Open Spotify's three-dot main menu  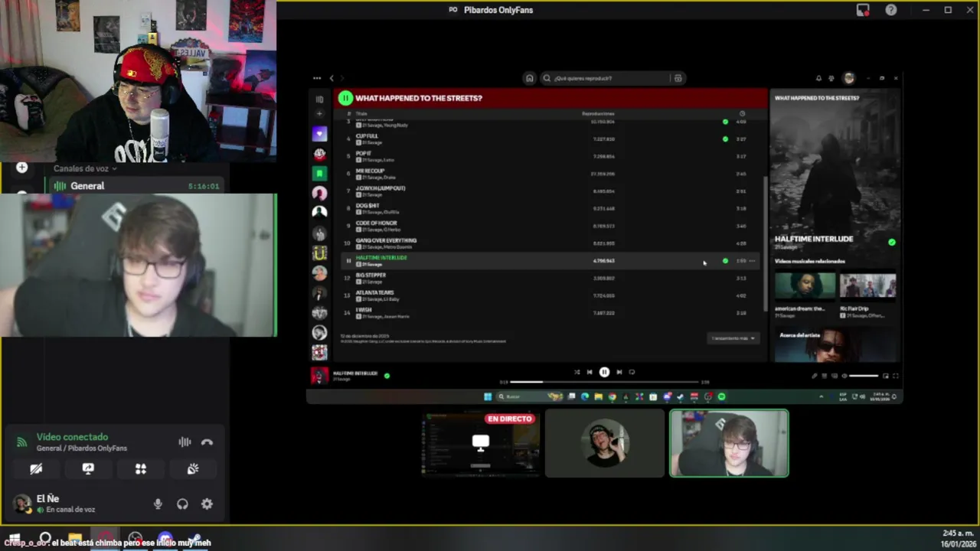(x=317, y=78)
